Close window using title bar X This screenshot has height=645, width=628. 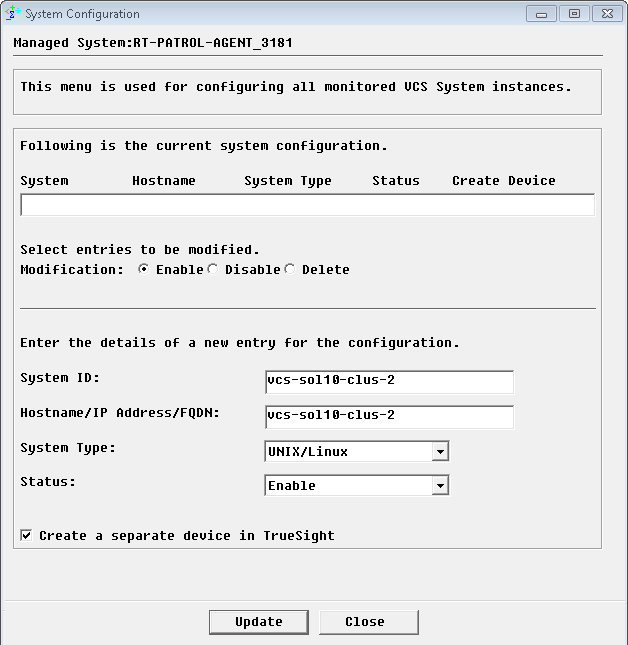[x=607, y=14]
